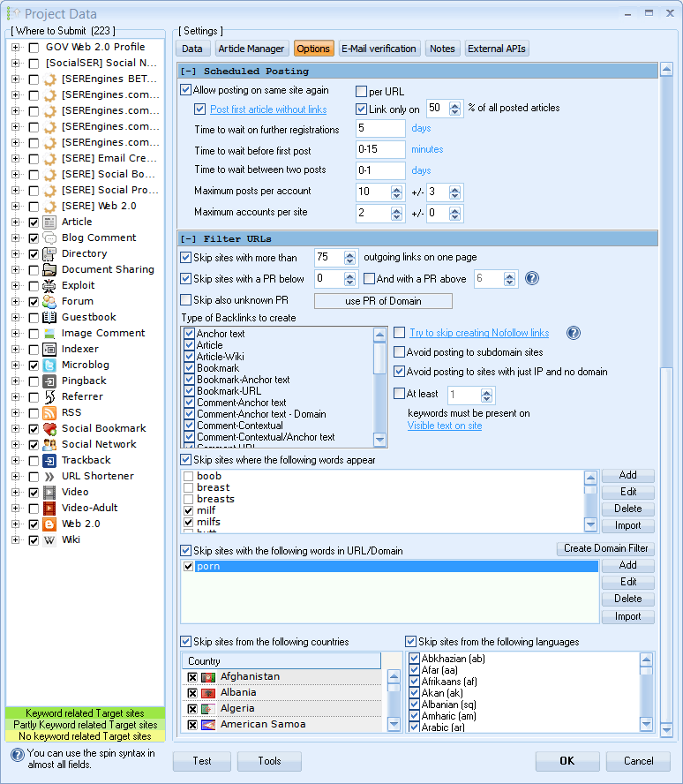Expand the Web 2.0 tree node

[x=15, y=524]
